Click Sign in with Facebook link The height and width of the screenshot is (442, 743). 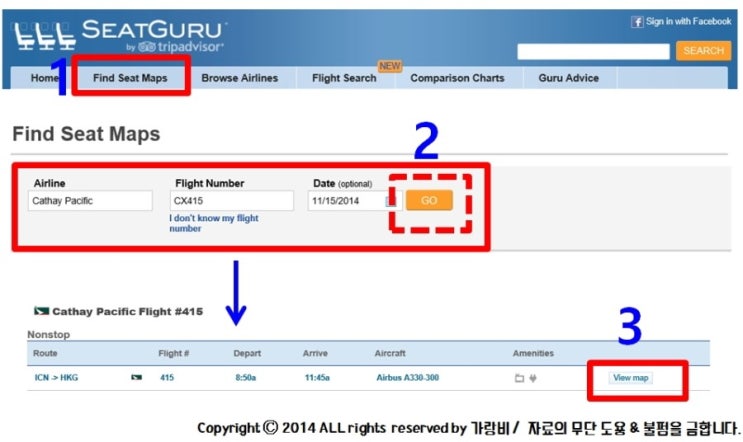688,21
